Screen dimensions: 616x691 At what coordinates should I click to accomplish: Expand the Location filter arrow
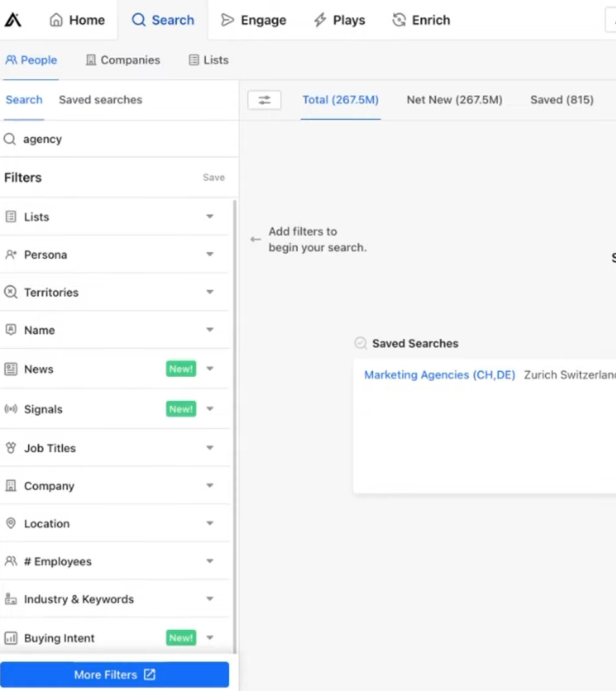point(210,523)
